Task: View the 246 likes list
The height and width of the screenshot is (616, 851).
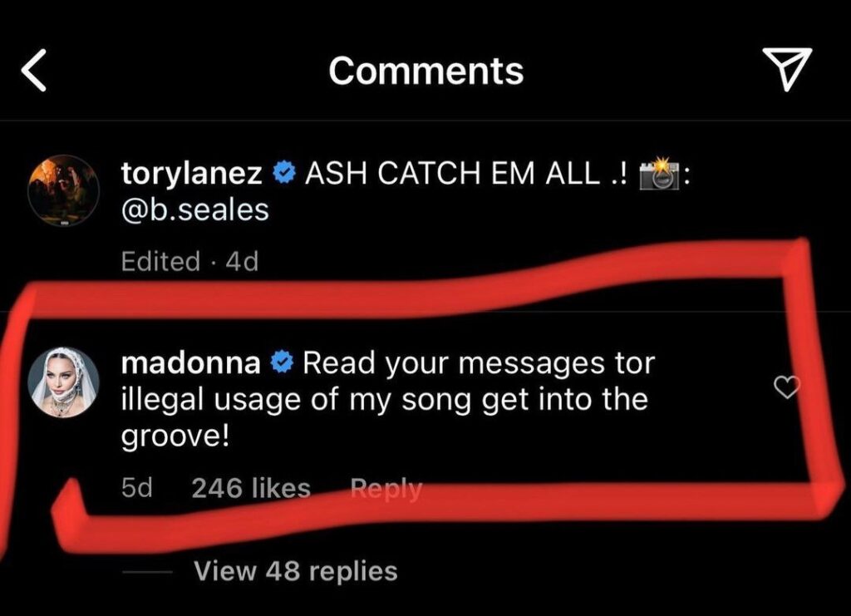Action: point(251,488)
